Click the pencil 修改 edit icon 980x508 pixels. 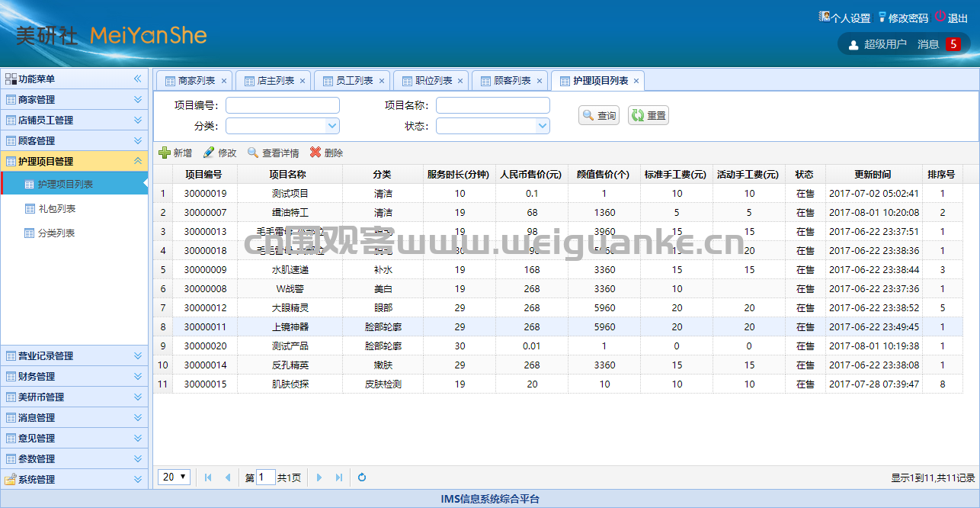(x=208, y=153)
